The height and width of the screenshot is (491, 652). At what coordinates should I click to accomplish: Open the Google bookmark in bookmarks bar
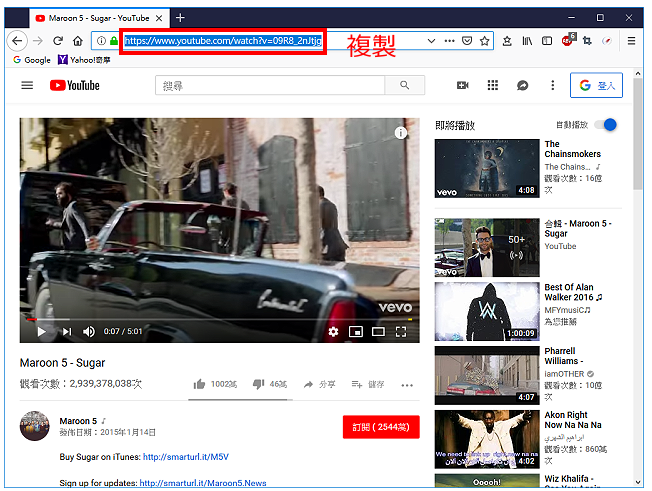pyautogui.click(x=32, y=60)
